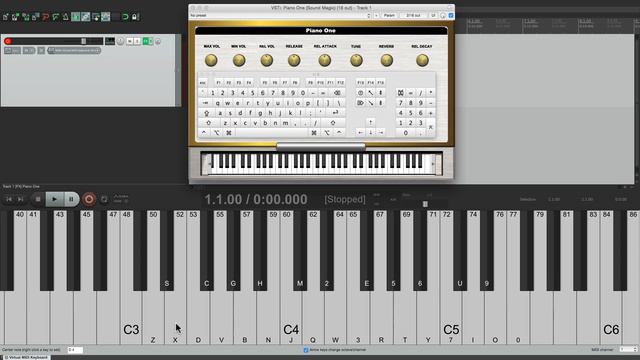Adjust the transport playrate slider
The image size is (640, 360).
pos(425,204)
